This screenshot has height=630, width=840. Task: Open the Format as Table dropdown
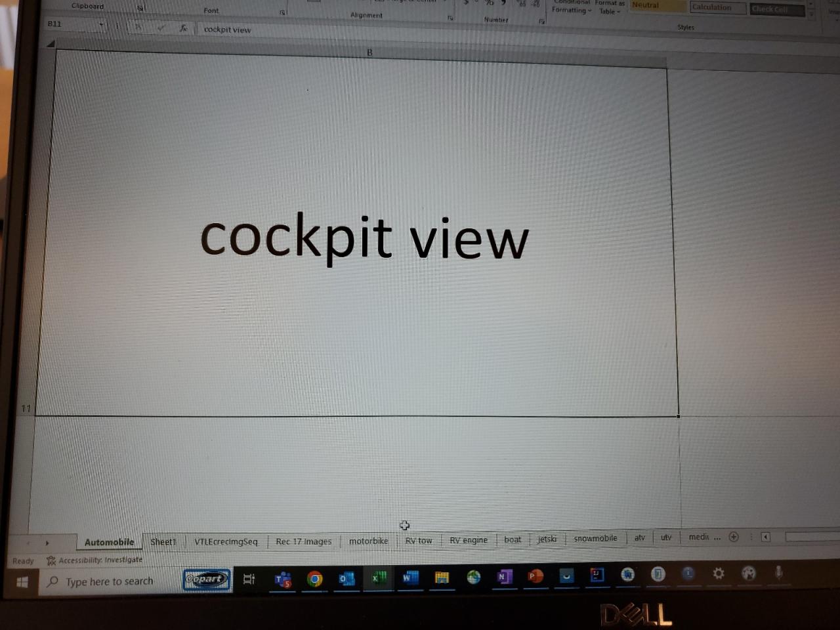click(x=610, y=7)
